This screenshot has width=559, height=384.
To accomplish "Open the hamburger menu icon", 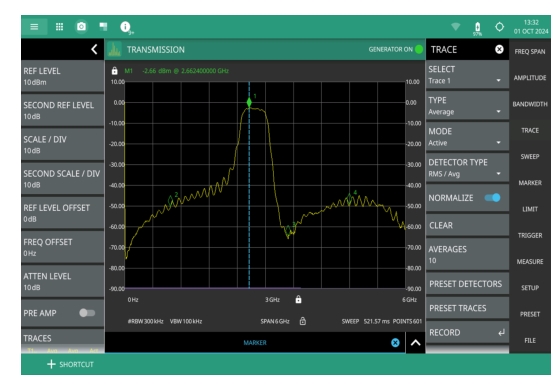I will click(34, 27).
